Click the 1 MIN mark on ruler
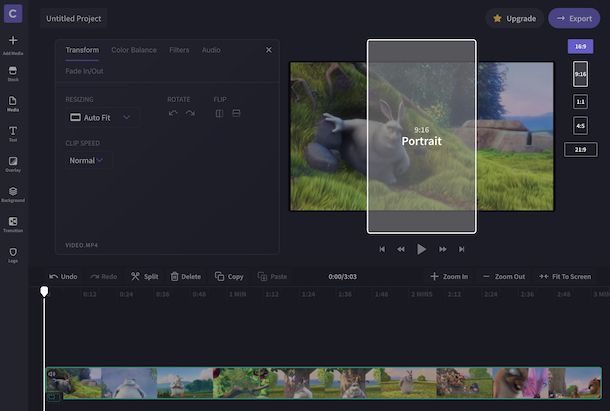 237,294
